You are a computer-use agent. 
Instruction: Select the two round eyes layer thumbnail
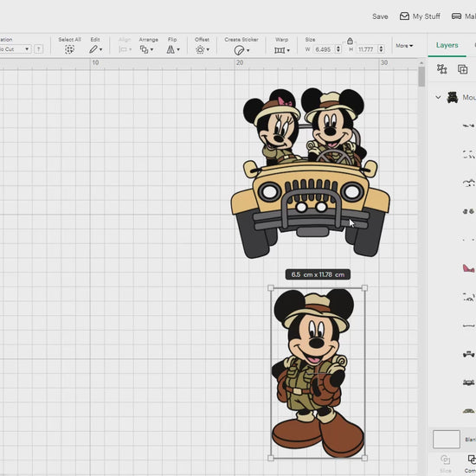tap(468, 211)
